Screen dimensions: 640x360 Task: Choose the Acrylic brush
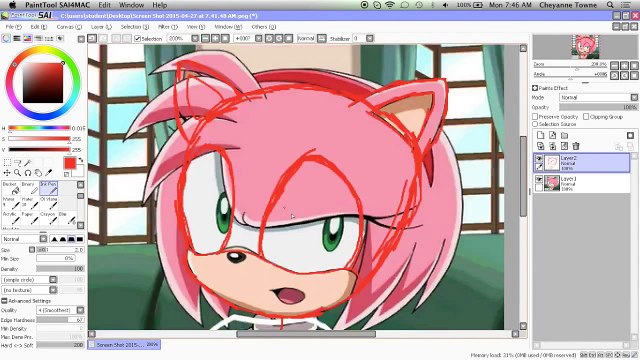[11, 218]
